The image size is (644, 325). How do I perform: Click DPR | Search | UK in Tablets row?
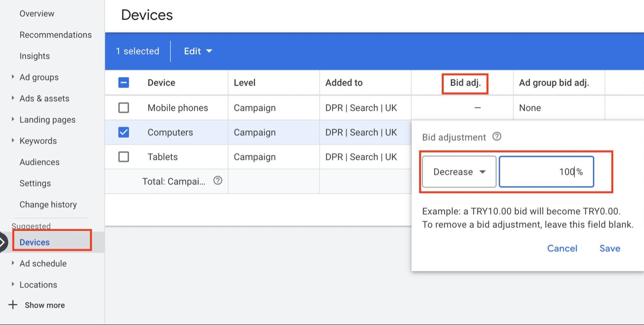point(361,157)
